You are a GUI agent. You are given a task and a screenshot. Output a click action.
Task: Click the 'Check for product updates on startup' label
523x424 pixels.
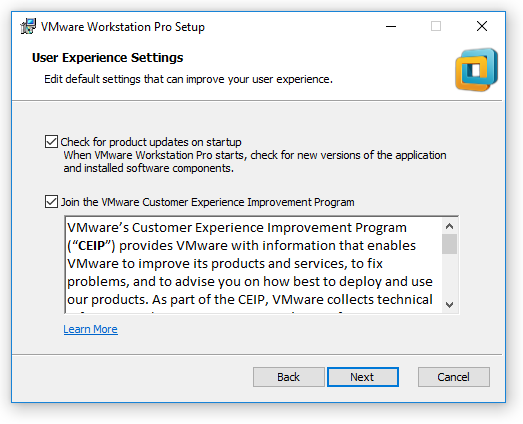coord(151,142)
